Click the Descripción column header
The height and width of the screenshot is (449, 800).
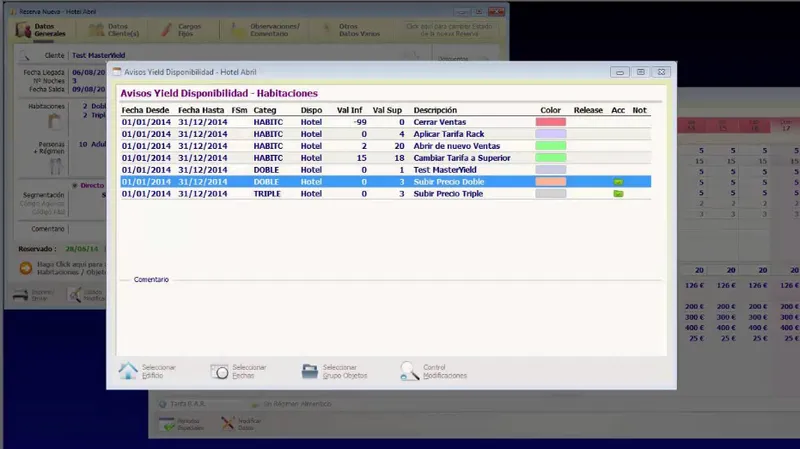pyautogui.click(x=435, y=110)
